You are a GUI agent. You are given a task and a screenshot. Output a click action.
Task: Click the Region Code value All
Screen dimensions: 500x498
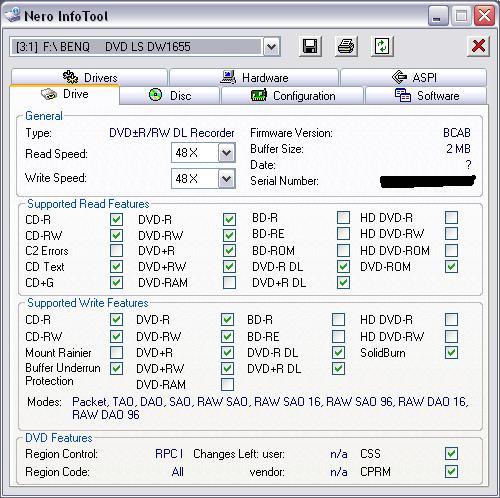point(178,472)
